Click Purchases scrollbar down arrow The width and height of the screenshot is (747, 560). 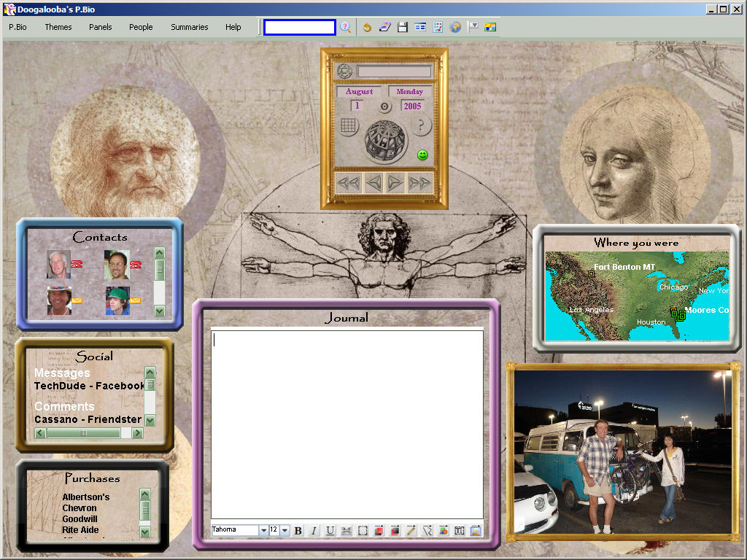pos(145,532)
